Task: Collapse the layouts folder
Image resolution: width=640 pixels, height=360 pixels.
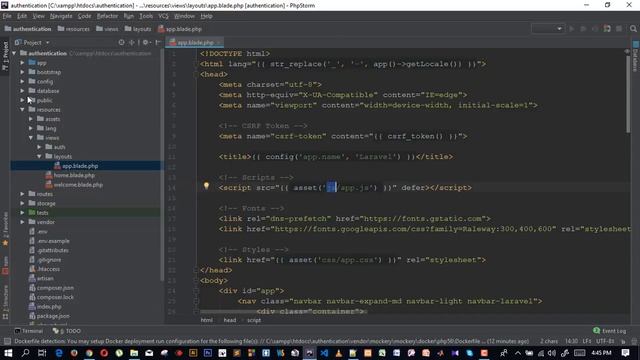Action: pos(40,156)
